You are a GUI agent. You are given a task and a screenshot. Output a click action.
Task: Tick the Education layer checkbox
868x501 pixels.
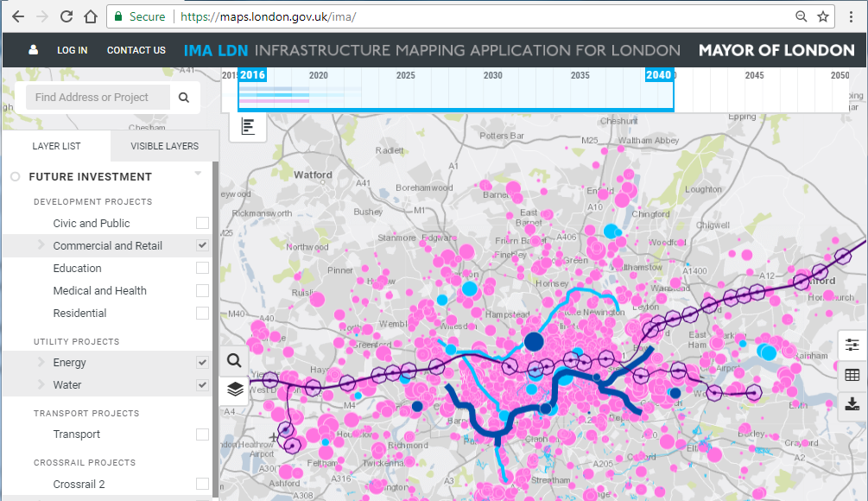[x=203, y=268]
